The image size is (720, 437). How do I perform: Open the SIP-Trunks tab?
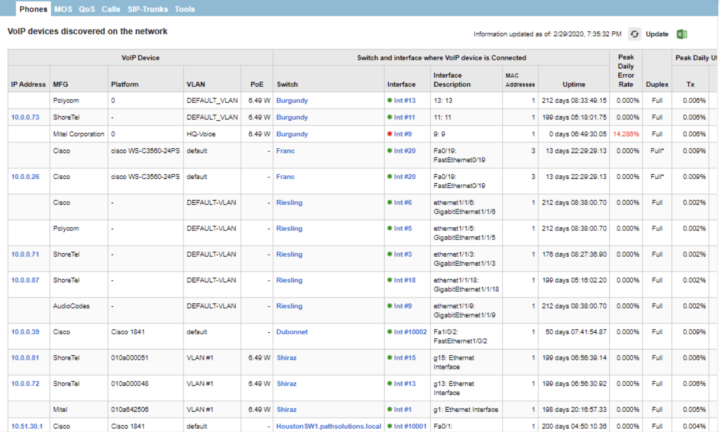tap(147, 9)
